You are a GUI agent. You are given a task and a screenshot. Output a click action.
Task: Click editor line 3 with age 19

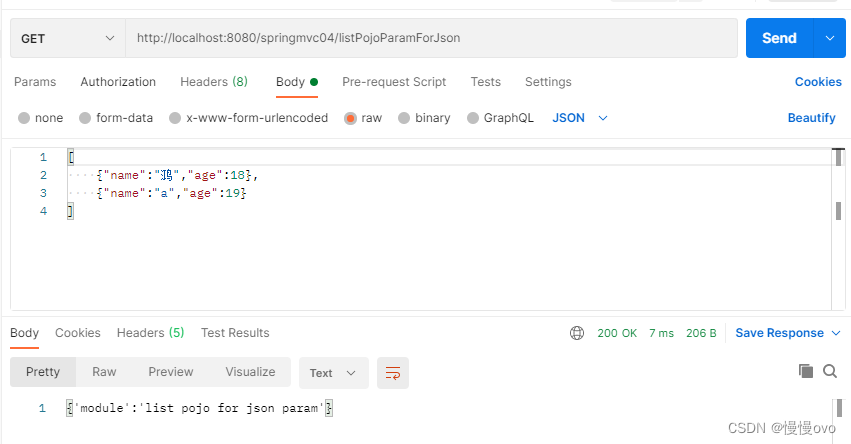tap(172, 193)
